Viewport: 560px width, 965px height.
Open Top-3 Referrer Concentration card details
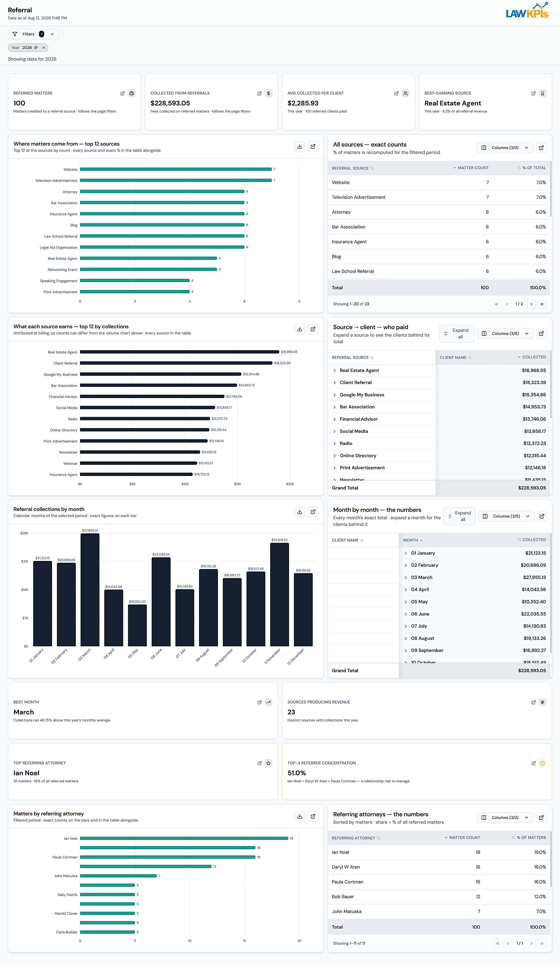[x=534, y=763]
